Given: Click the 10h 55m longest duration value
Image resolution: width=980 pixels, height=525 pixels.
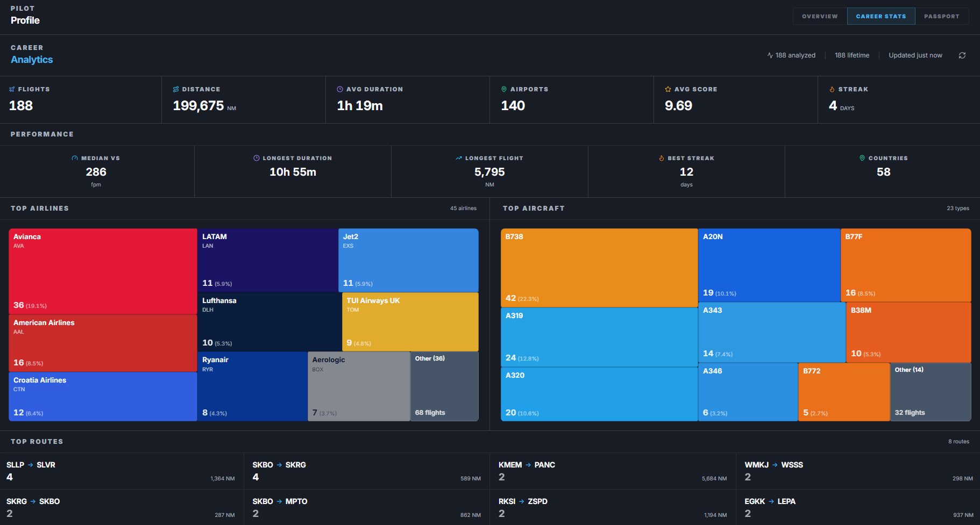Looking at the screenshot, I should 293,172.
